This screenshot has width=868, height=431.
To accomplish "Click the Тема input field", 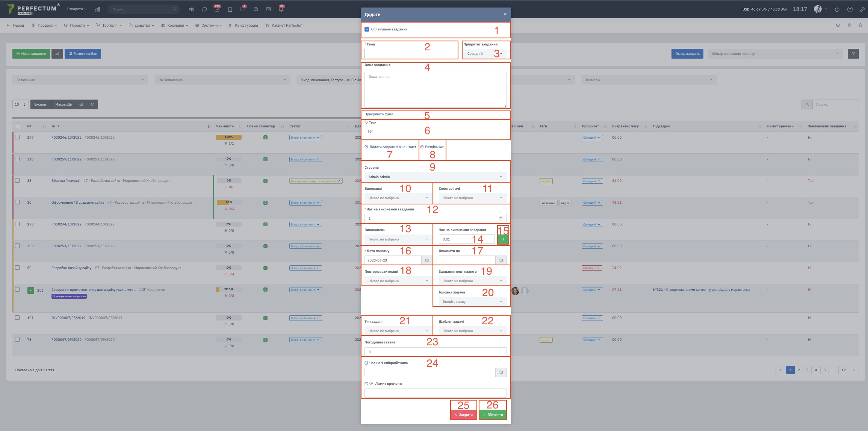I will pos(410,54).
